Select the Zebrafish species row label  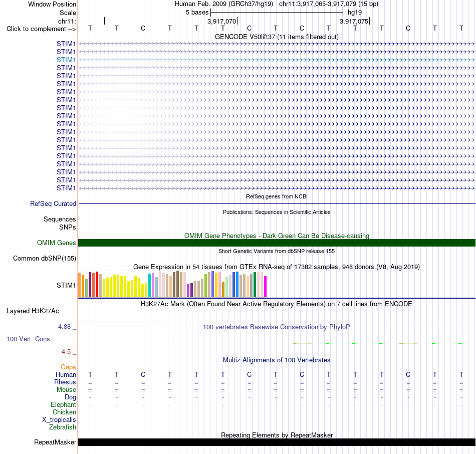tap(63, 427)
